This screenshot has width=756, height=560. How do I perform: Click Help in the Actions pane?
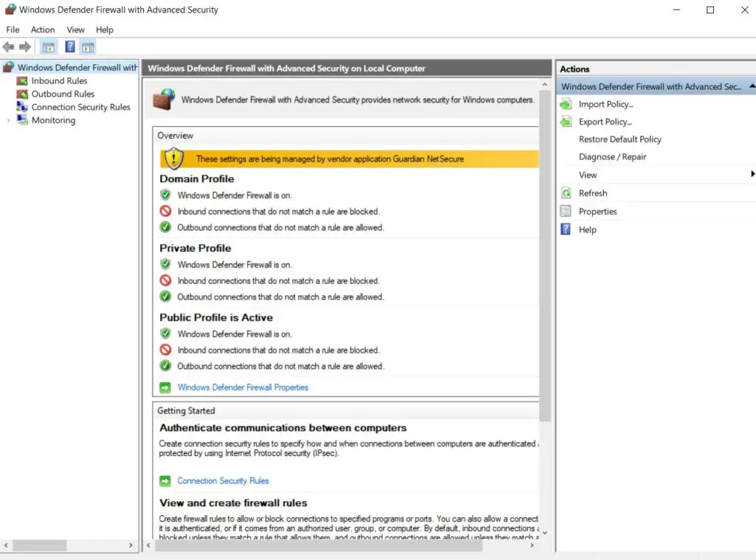click(x=588, y=229)
